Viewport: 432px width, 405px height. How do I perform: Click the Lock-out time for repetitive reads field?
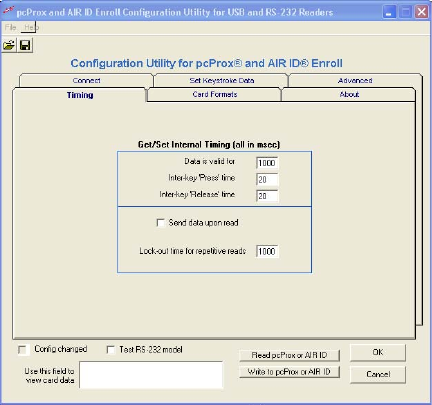(267, 251)
